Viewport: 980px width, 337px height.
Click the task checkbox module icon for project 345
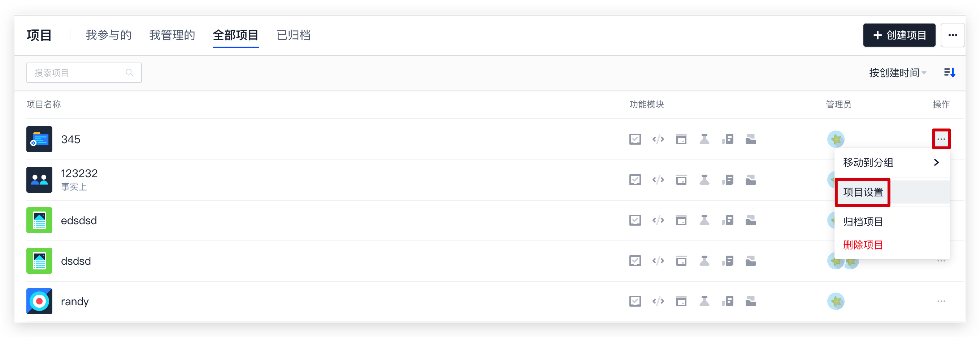tap(635, 139)
